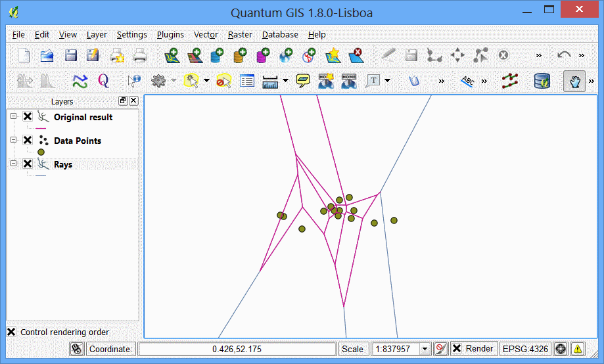Add an MSSQL spatial layer
Screen dimensions: 604x364
263,55
